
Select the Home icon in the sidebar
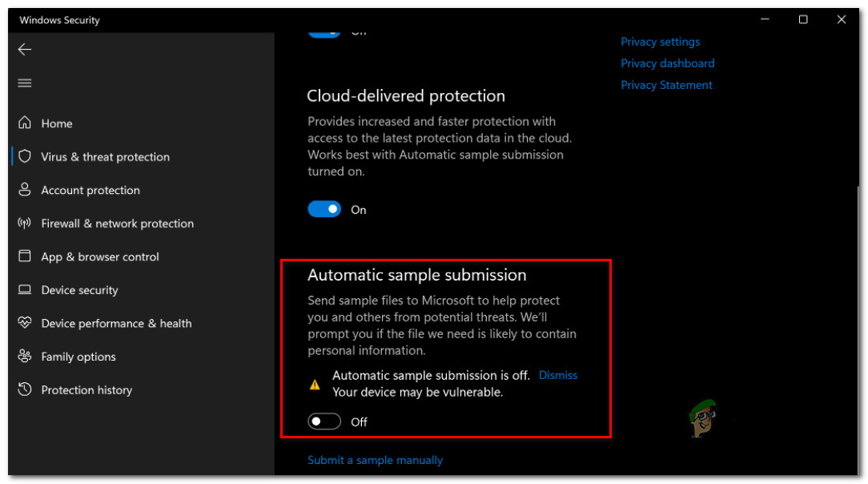click(25, 123)
